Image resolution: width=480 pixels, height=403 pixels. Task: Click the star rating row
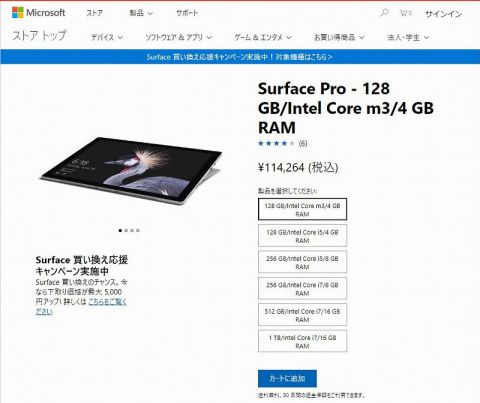coord(283,143)
